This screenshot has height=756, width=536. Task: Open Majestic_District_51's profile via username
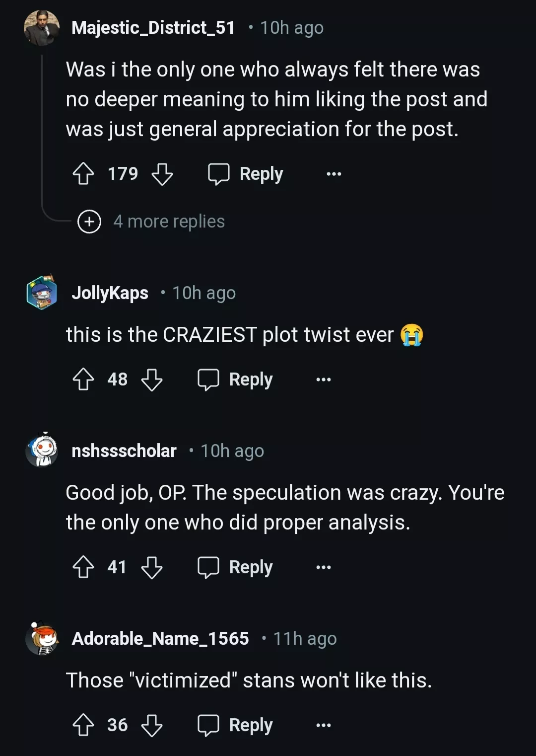click(x=153, y=28)
